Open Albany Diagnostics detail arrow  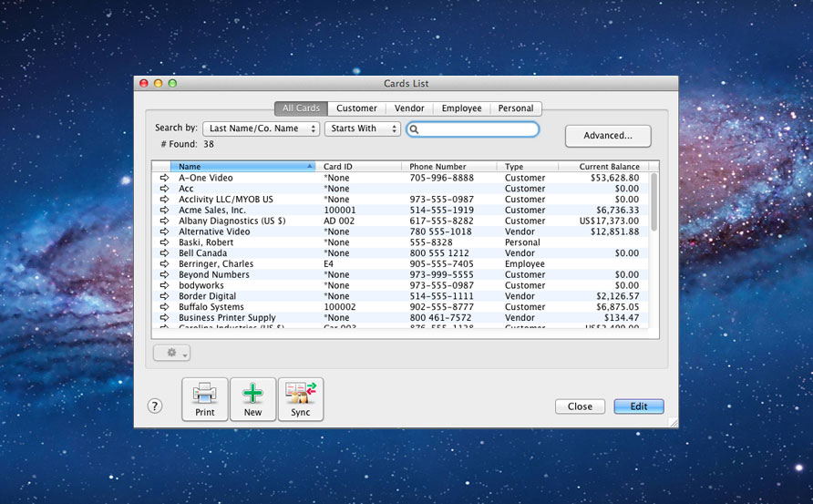tap(164, 221)
